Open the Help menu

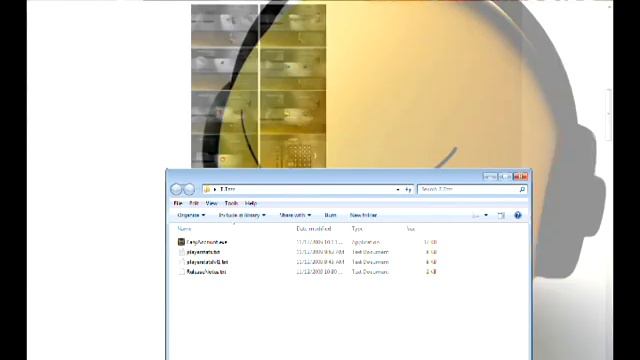[x=251, y=203]
